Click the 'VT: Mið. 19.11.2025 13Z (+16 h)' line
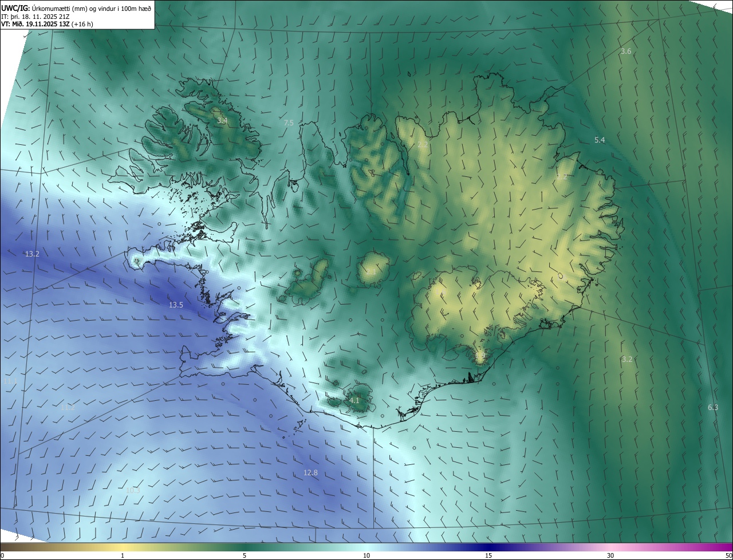The image size is (733, 560). (x=47, y=24)
